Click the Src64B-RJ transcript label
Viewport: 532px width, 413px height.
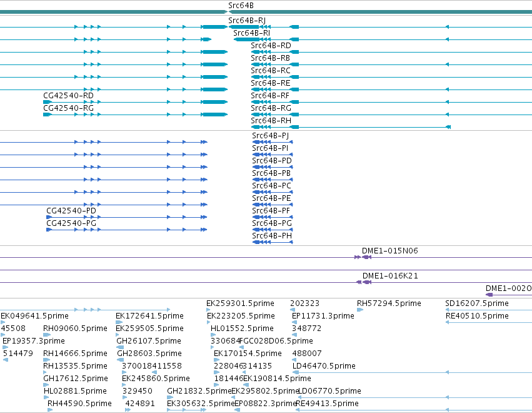coord(247,21)
